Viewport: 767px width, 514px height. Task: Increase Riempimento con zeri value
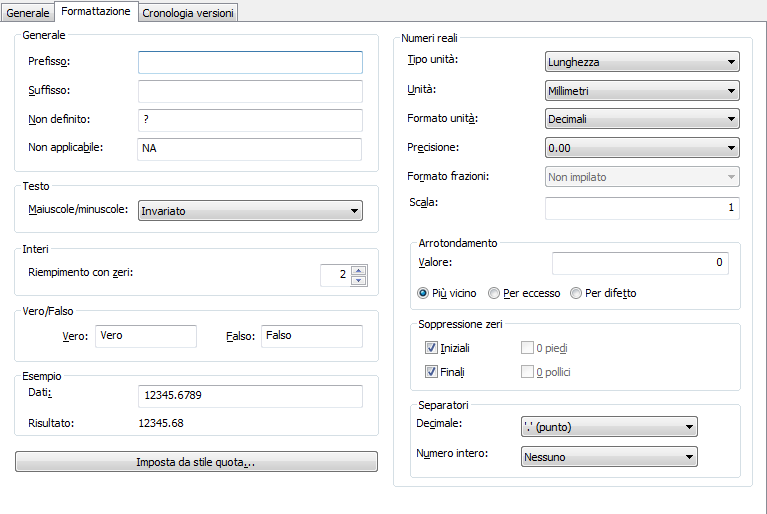pos(360,268)
